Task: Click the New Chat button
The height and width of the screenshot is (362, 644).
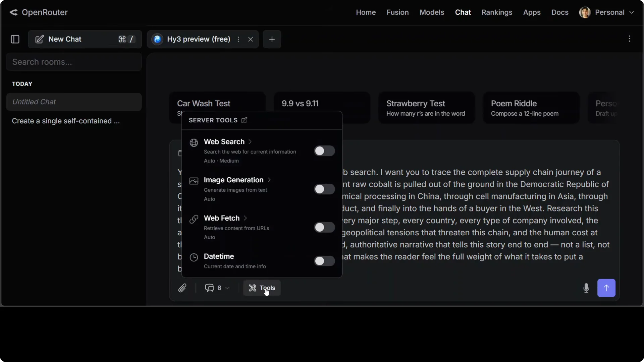Action: pyautogui.click(x=85, y=39)
